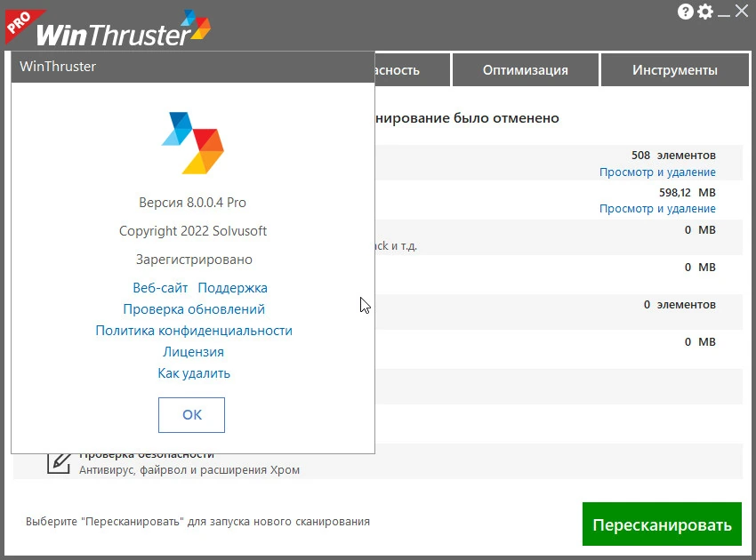Click Copyright 2022 Solvusoft text
The image size is (756, 560).
(193, 231)
